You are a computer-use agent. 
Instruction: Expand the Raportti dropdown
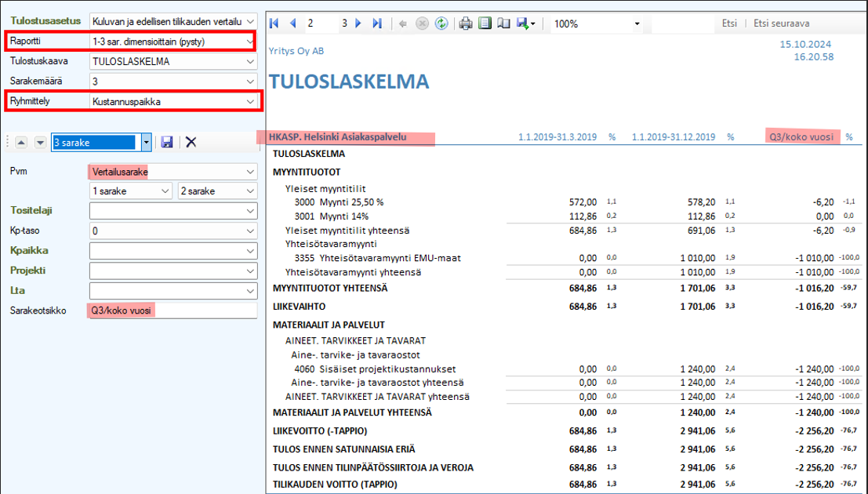(x=249, y=41)
